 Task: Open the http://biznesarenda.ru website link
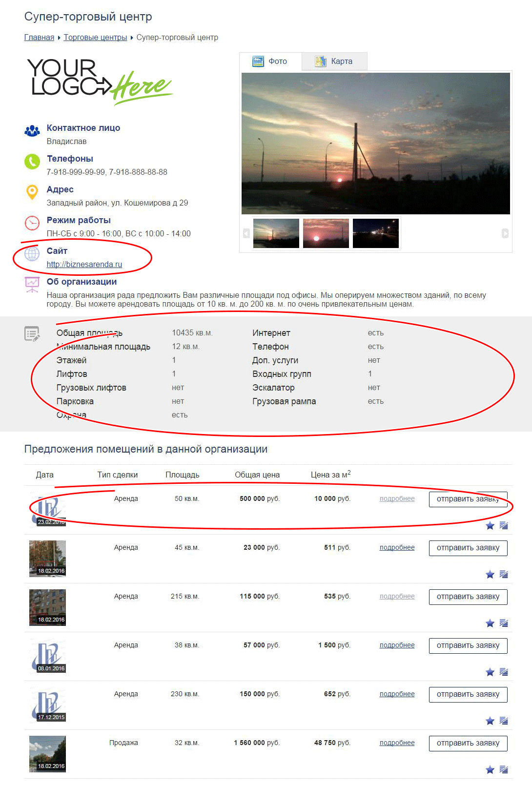tap(84, 265)
